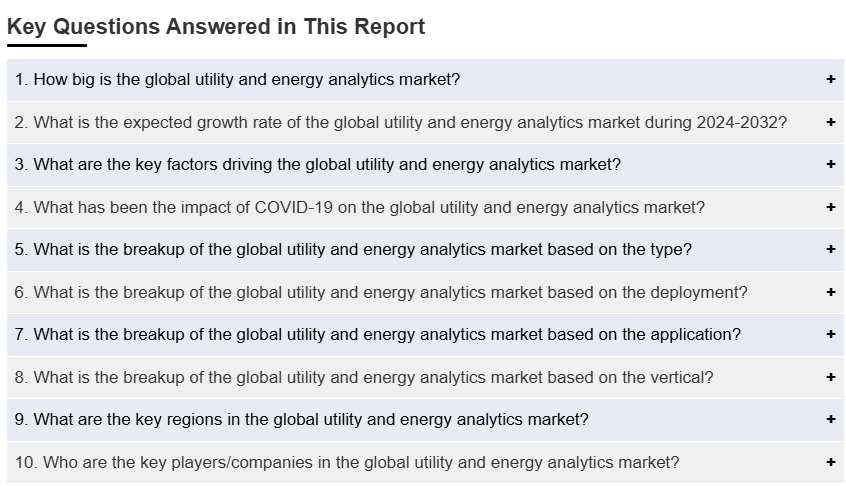The width and height of the screenshot is (846, 487).
Task: Expand question 7 on application breakup
Action: pyautogui.click(x=378, y=335)
